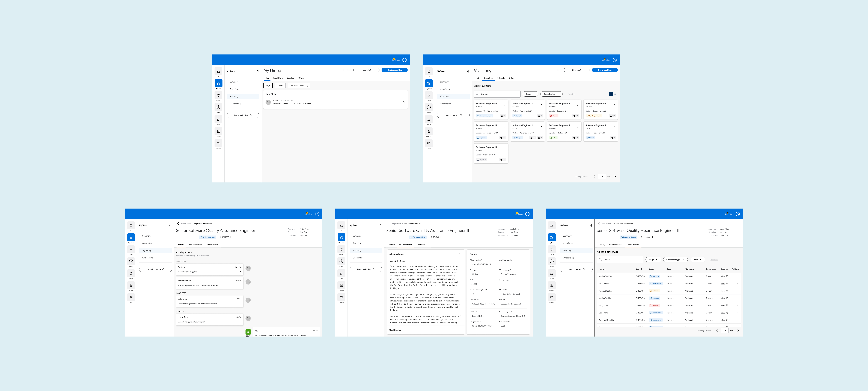The width and height of the screenshot is (868, 391).
Task: Collapse the My Team panel on the All candidates screen
Action: point(591,225)
